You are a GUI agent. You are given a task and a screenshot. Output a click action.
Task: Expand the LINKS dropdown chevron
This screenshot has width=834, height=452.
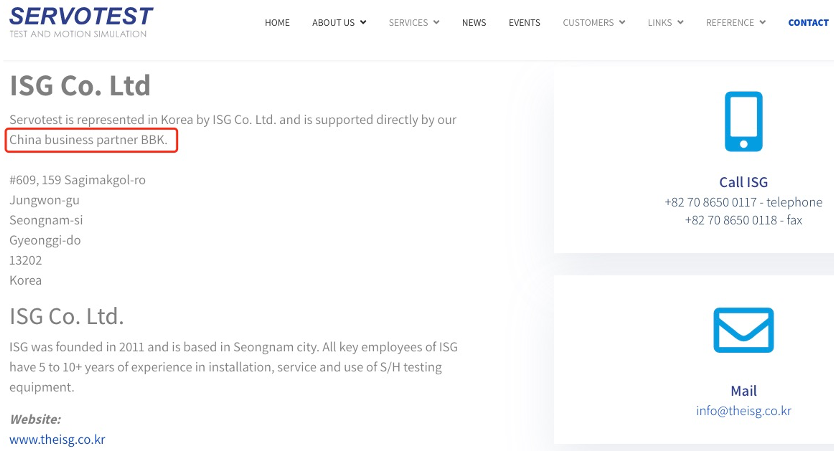click(x=680, y=22)
